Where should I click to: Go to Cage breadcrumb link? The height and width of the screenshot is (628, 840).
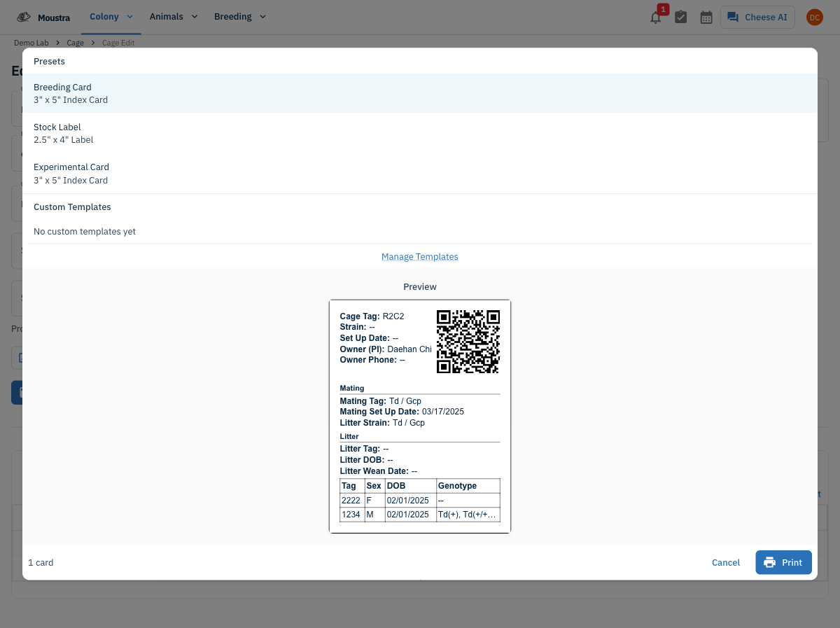(x=76, y=43)
